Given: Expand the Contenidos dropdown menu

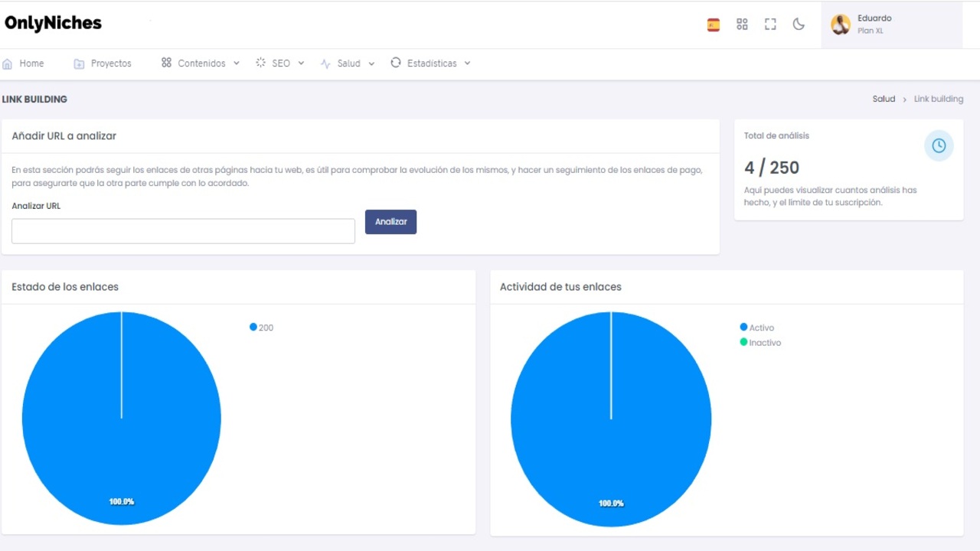Looking at the screenshot, I should tap(201, 64).
